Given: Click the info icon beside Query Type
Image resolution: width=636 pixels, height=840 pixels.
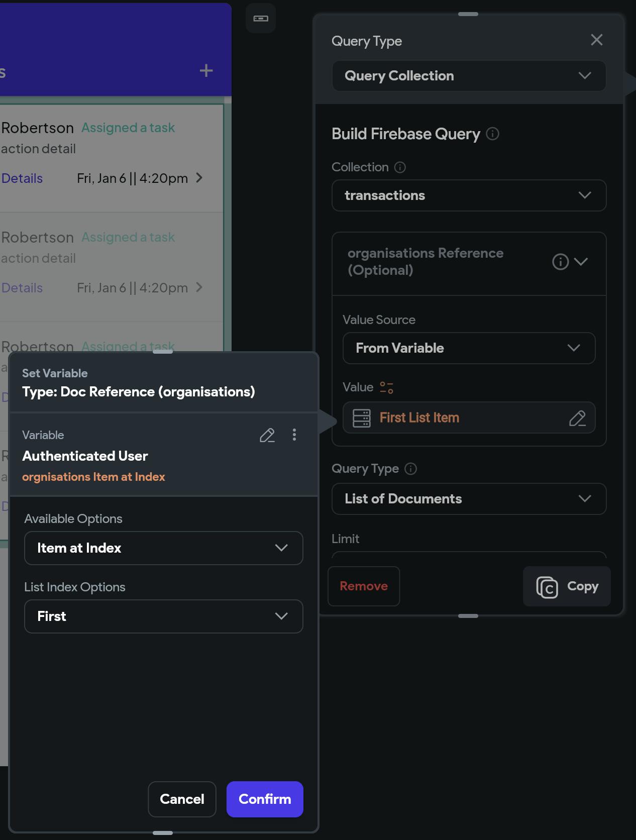Looking at the screenshot, I should click(411, 469).
